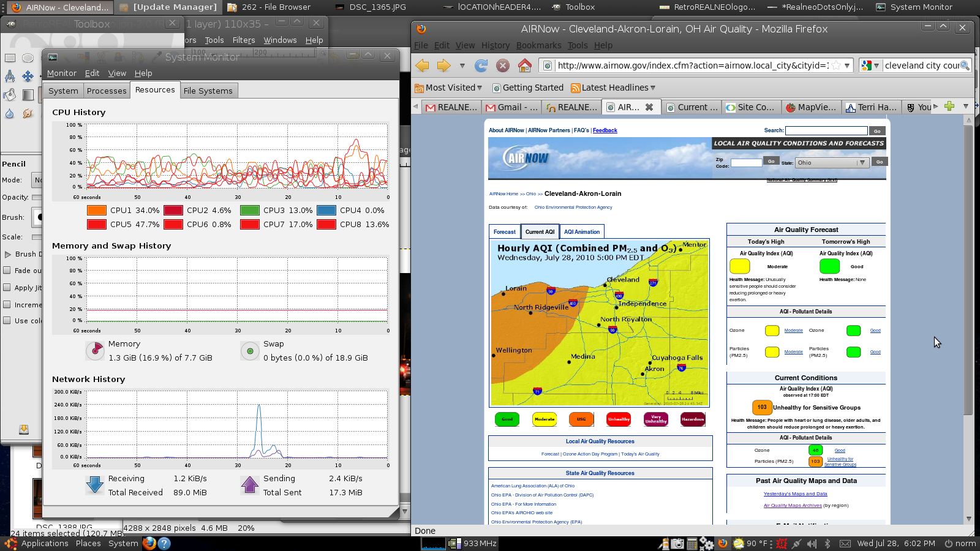Open the Pencil Mode dropdown
Viewport: 980px width, 551px height.
pyautogui.click(x=37, y=180)
